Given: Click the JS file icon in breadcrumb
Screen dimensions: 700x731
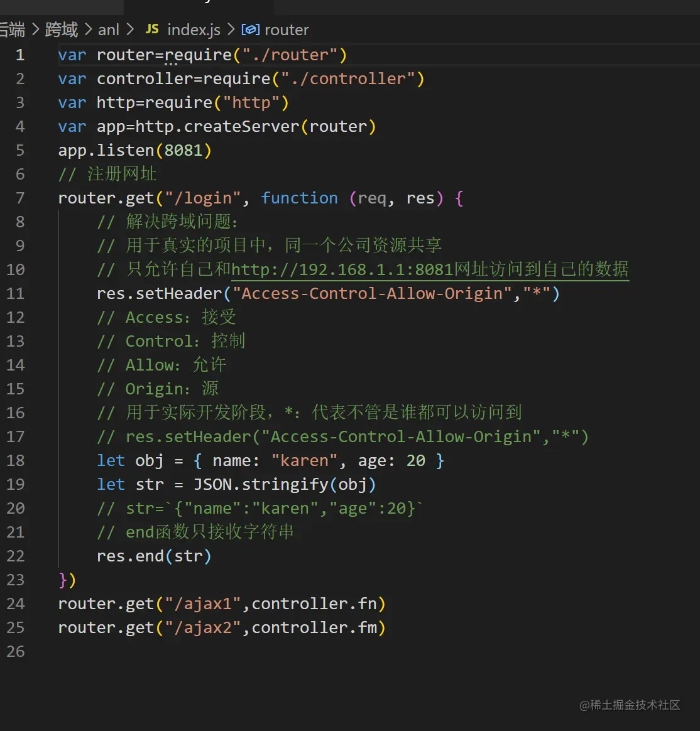Looking at the screenshot, I should tap(152, 30).
